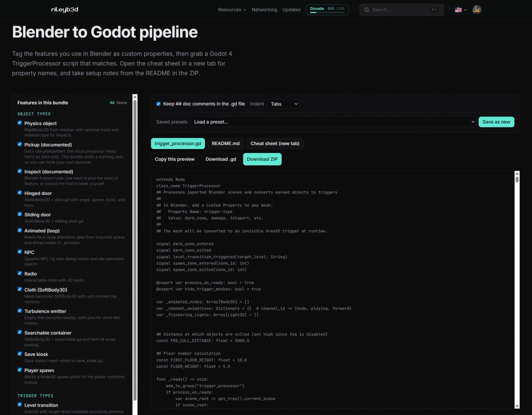This screenshot has height=415, width=532.
Task: Click Copy this preview button
Action: 175,159
